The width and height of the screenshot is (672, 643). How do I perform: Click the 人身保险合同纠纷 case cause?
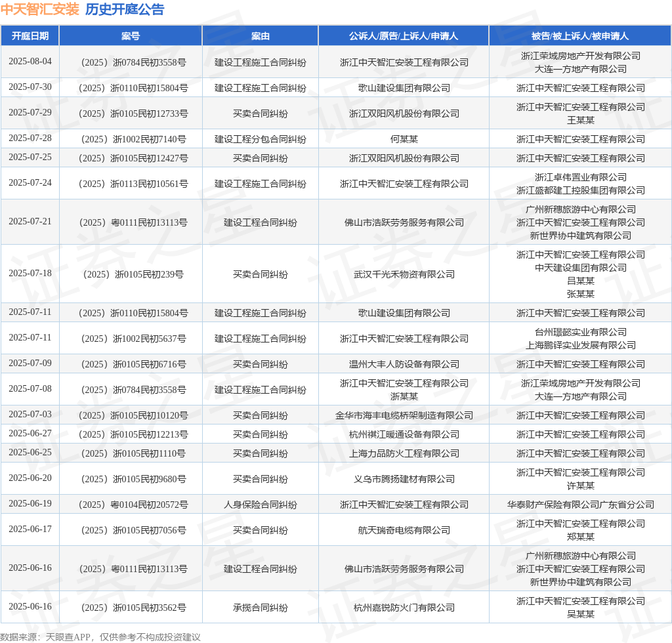pos(260,505)
